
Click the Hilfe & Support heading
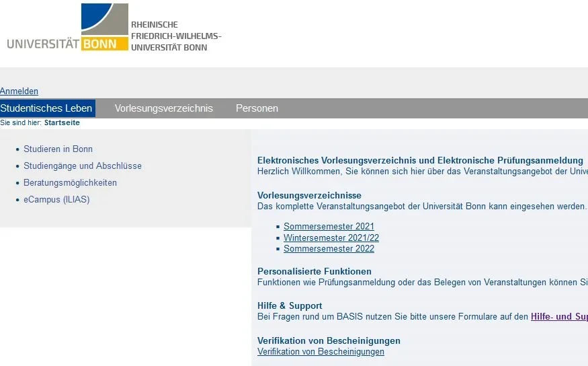(290, 305)
